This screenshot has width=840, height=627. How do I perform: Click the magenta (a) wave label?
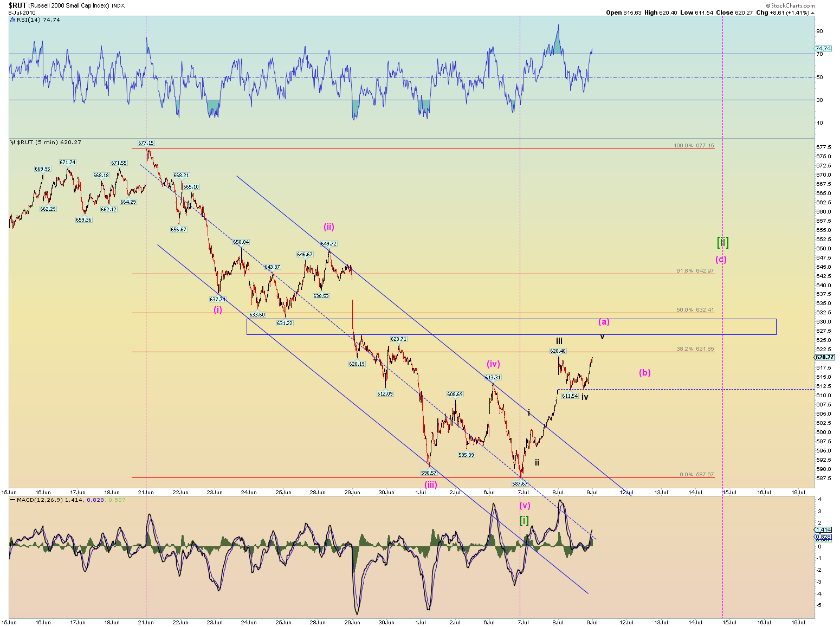(x=604, y=322)
